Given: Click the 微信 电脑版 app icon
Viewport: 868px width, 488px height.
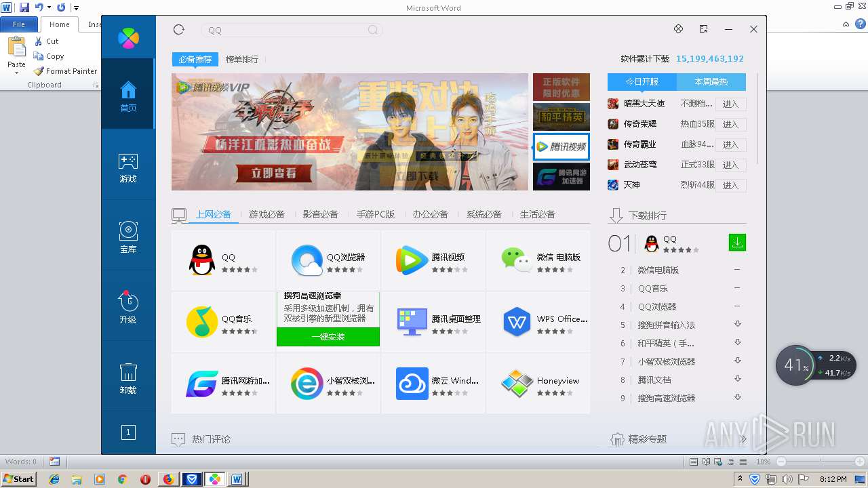Looking at the screenshot, I should tap(517, 260).
